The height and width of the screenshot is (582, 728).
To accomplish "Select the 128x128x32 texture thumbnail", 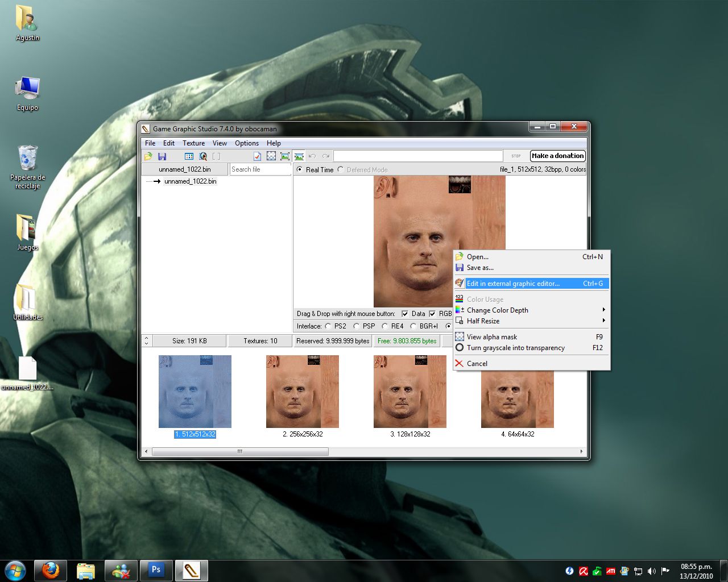I will [x=410, y=392].
